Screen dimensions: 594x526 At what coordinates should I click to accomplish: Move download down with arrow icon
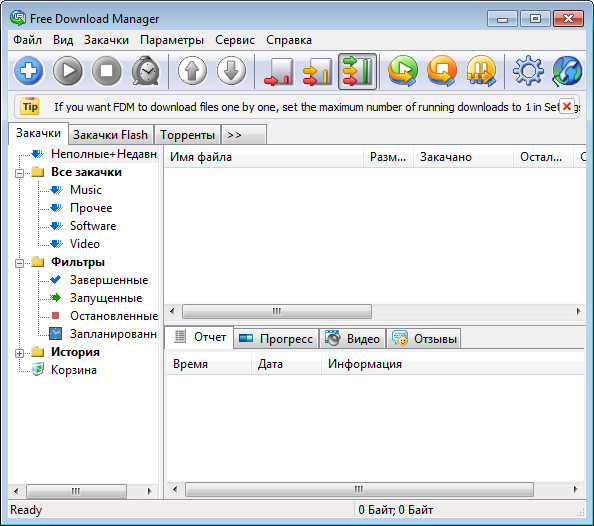point(231,71)
